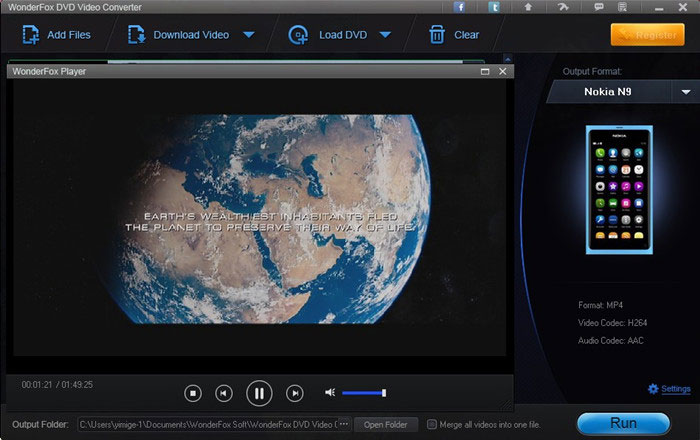700x440 pixels.
Task: Click Download Video in the toolbar
Action: click(179, 35)
